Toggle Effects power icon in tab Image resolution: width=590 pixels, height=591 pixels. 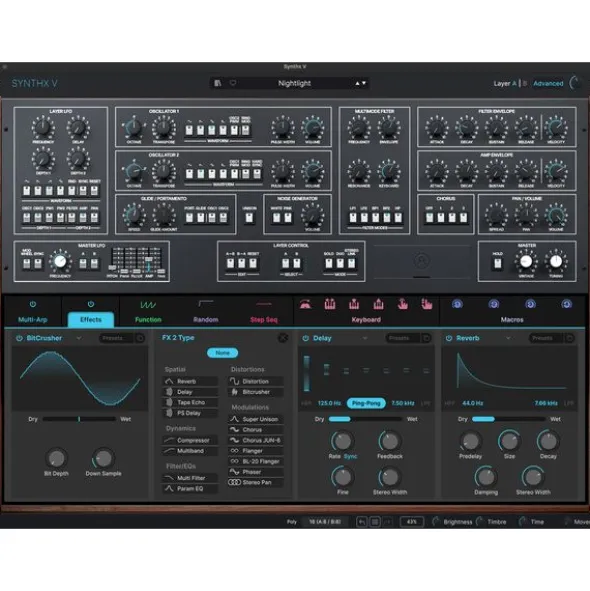click(90, 304)
